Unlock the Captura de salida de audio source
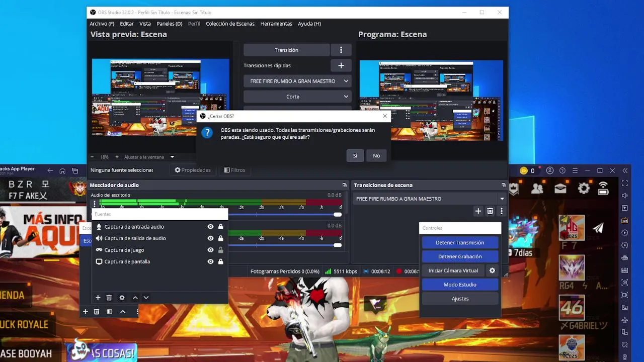Screen dimensions: 644x362 (x=220, y=238)
